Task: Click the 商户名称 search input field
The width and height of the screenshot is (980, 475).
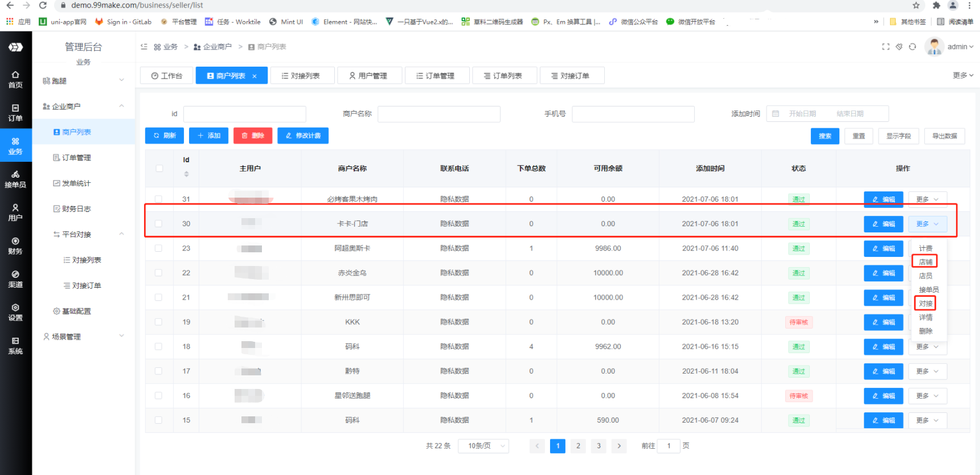Action: coord(438,114)
